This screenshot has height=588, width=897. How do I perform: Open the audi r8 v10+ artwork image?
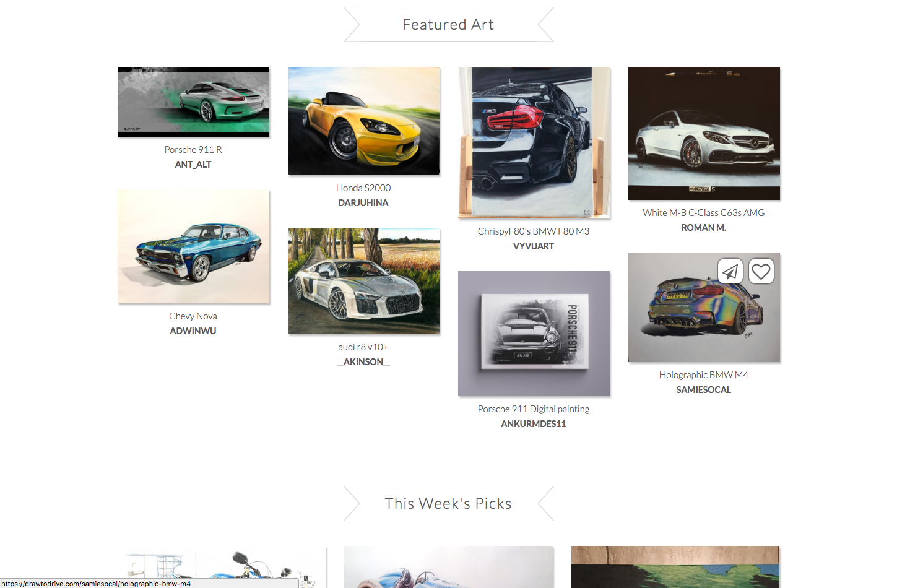pyautogui.click(x=363, y=281)
